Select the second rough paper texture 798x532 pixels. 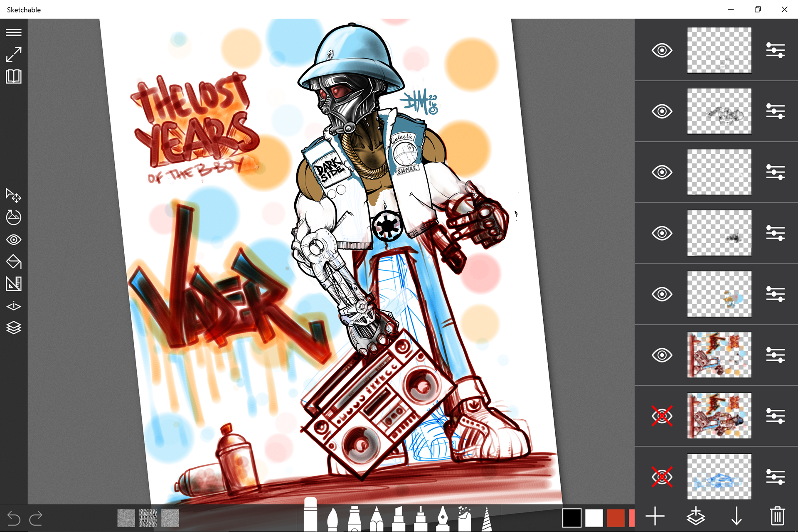(x=148, y=518)
